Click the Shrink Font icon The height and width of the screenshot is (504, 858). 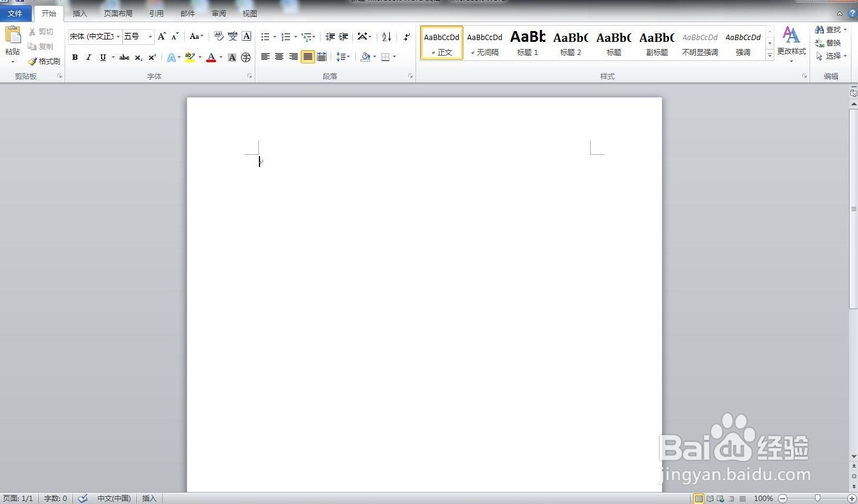pos(175,36)
